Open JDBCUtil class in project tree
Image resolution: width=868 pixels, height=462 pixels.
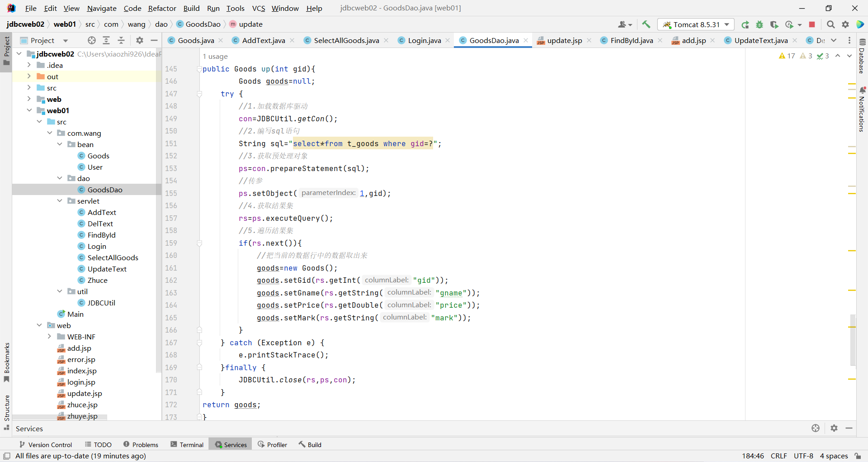[x=101, y=303]
